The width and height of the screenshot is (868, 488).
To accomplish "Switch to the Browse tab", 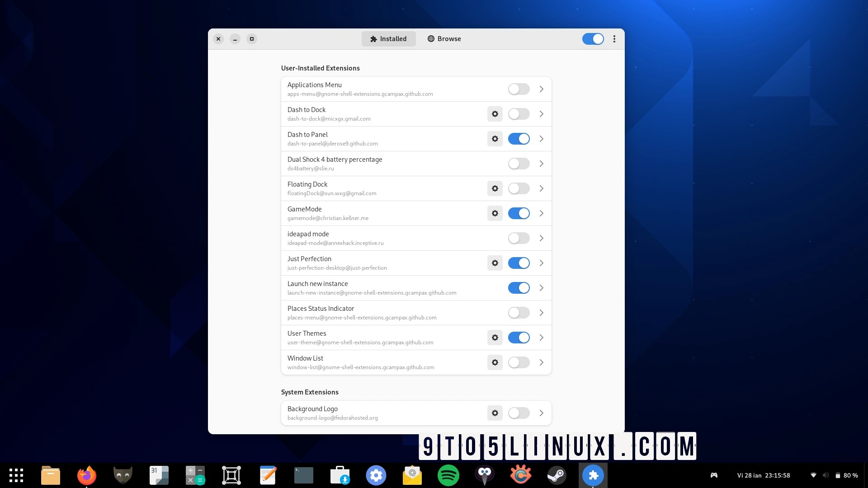I will [x=444, y=39].
